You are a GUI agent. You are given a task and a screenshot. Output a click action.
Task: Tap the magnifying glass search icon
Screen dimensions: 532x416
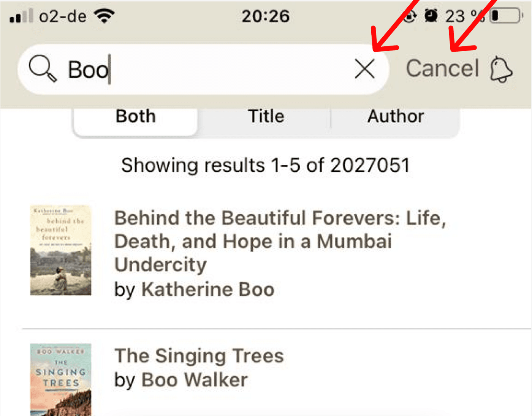[43, 69]
